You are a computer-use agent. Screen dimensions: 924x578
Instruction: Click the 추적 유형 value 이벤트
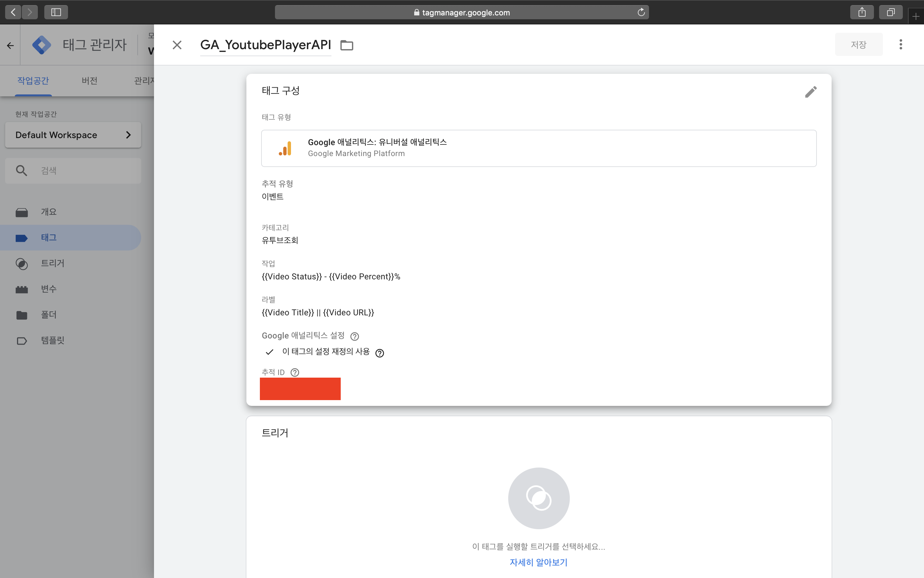pos(273,197)
